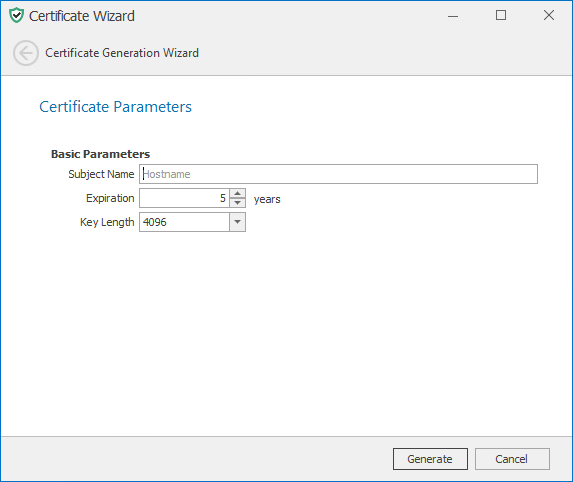Screen dimensions: 573x482
Task: Click the Generate button
Action: tap(430, 459)
